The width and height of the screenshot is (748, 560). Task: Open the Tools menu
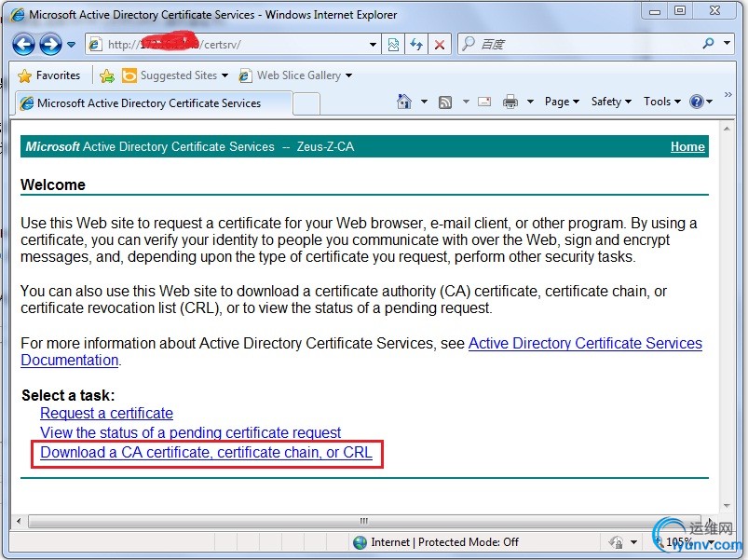point(661,102)
